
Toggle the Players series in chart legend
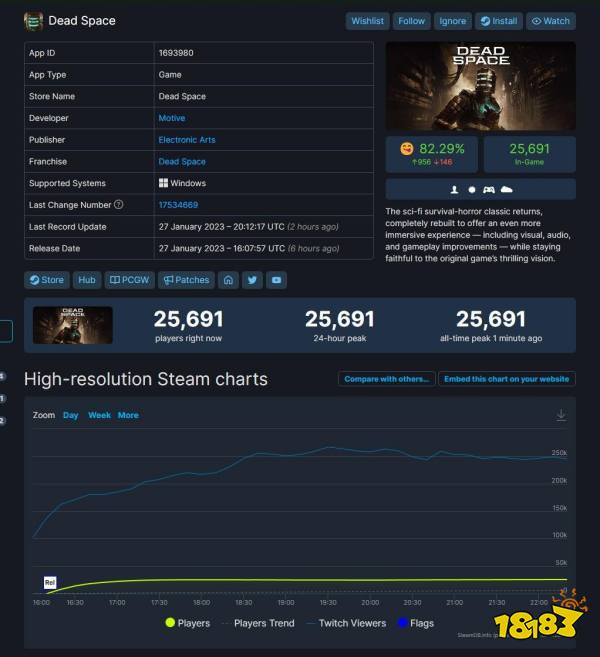tap(188, 623)
